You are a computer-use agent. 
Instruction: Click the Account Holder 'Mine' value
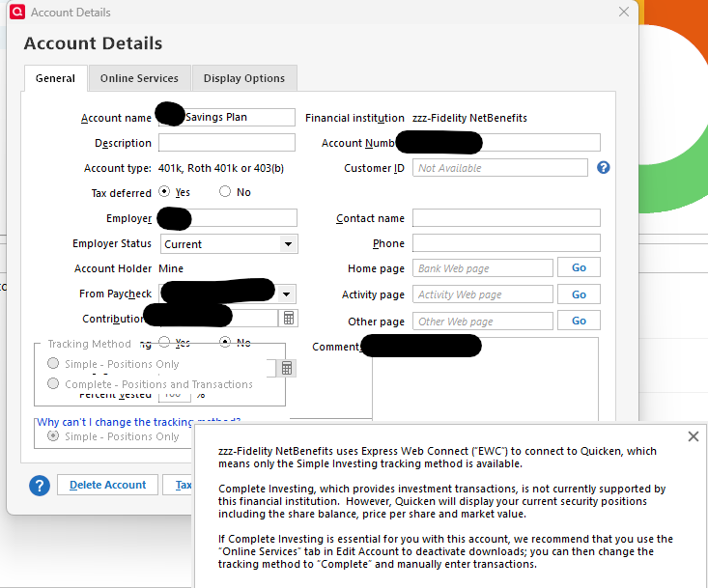tap(171, 268)
